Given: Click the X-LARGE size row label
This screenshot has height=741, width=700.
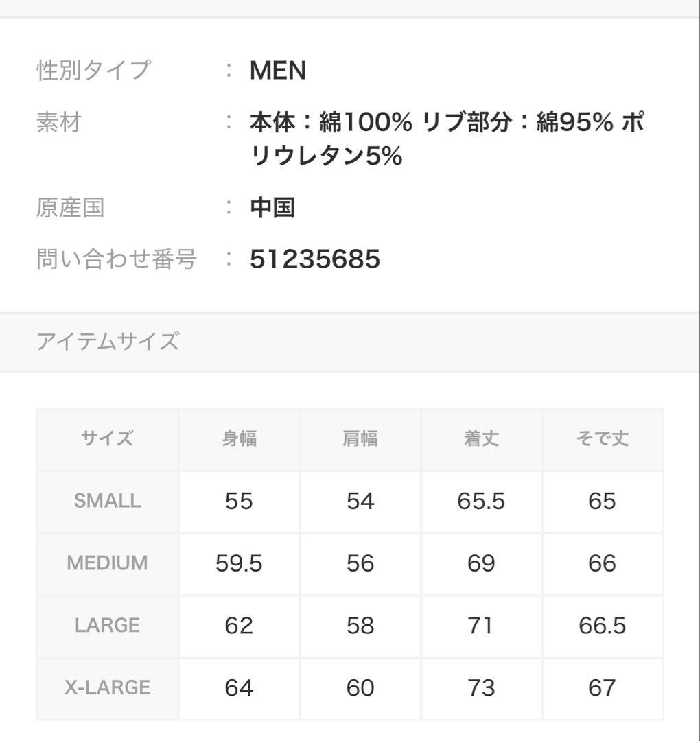Looking at the screenshot, I should click(107, 687).
